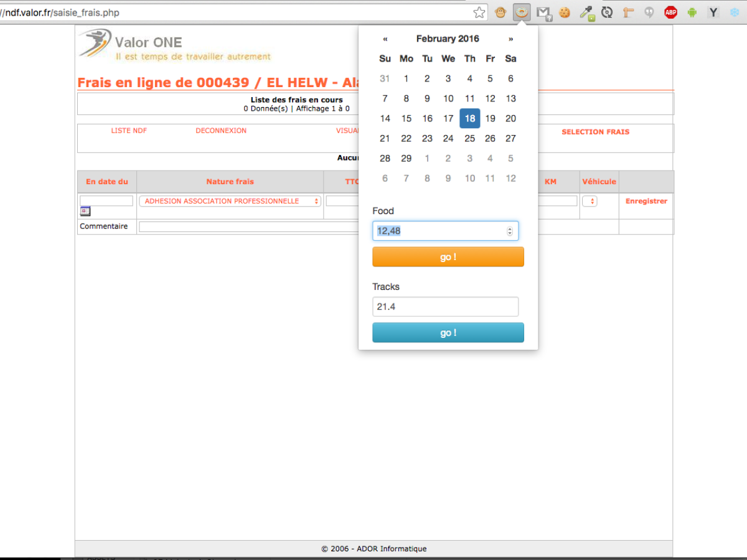
Task: Activate the eyedropper color picker extension
Action: point(586,12)
